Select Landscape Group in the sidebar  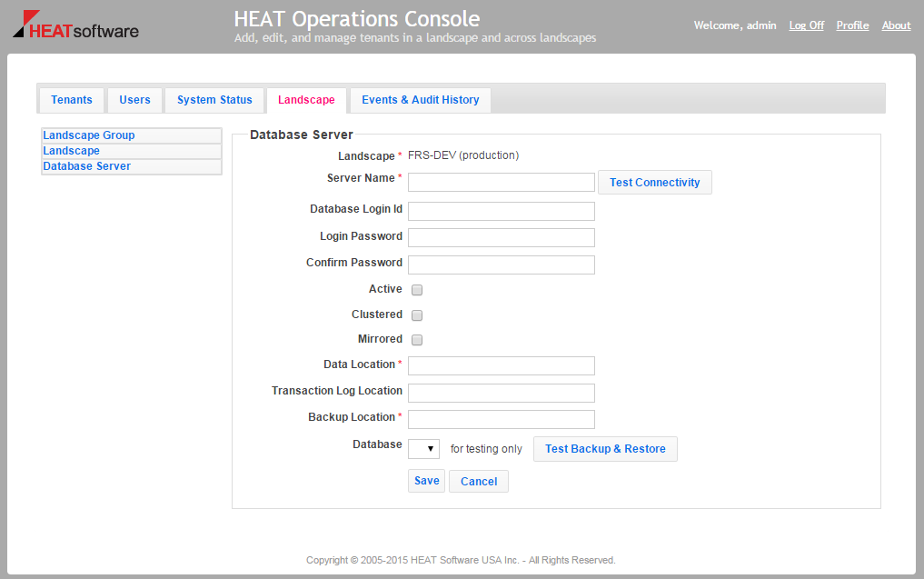132,135
